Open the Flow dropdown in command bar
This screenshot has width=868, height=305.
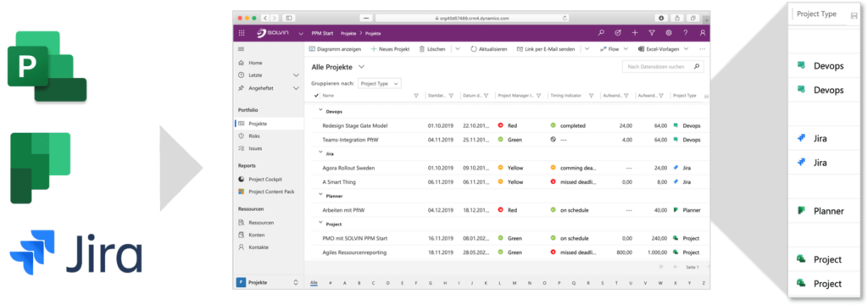614,49
